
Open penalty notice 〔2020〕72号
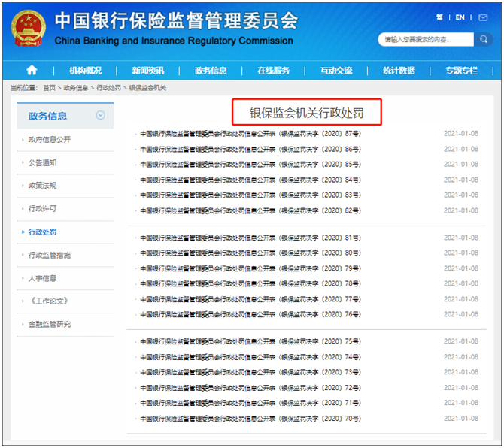click(250, 388)
